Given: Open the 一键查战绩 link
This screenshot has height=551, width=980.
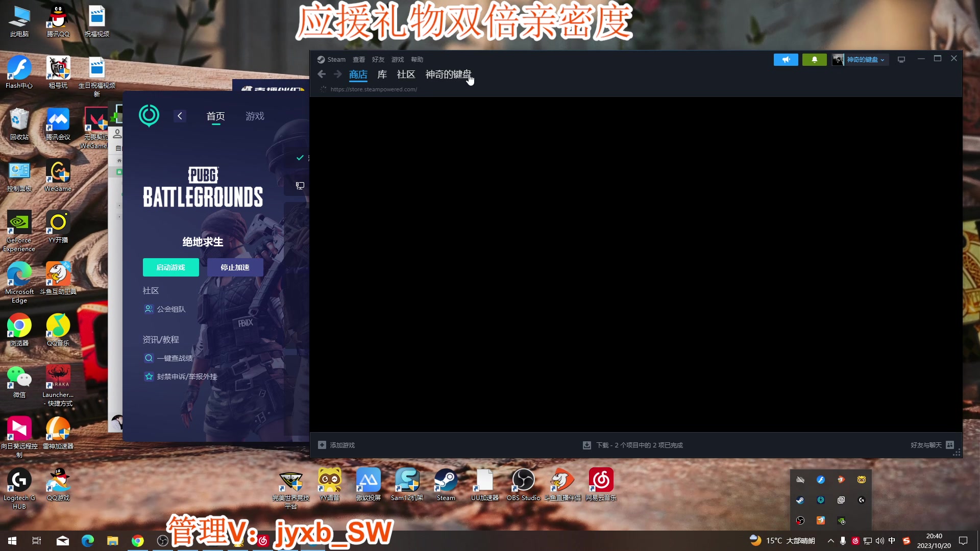Looking at the screenshot, I should [169, 358].
